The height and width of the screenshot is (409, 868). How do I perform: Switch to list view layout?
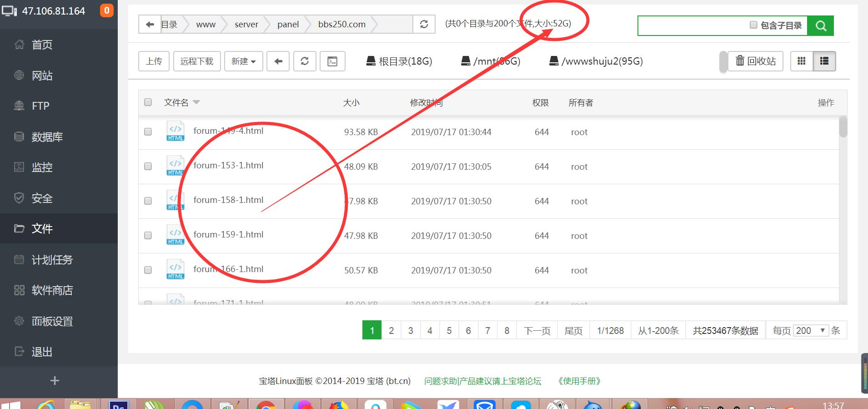click(x=824, y=61)
